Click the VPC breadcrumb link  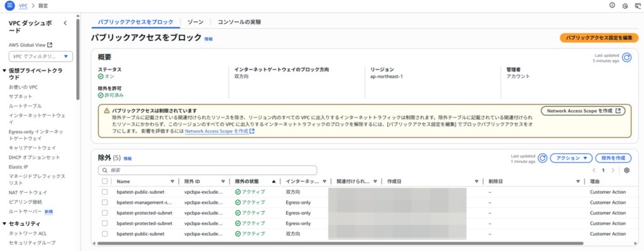point(23,6)
